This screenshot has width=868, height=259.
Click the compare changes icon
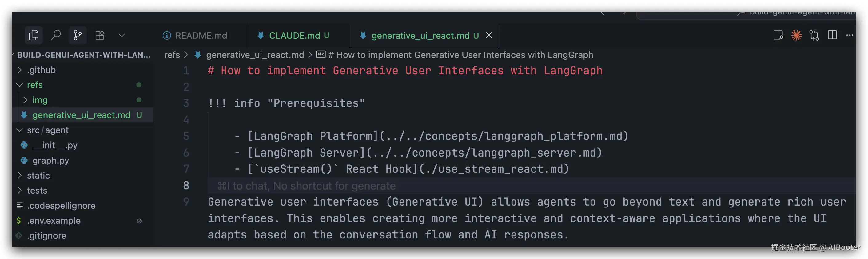click(814, 35)
